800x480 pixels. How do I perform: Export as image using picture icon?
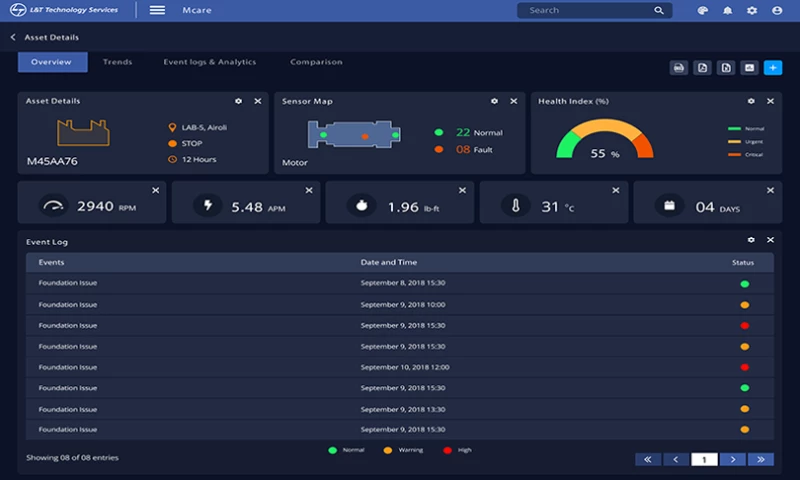(x=749, y=68)
